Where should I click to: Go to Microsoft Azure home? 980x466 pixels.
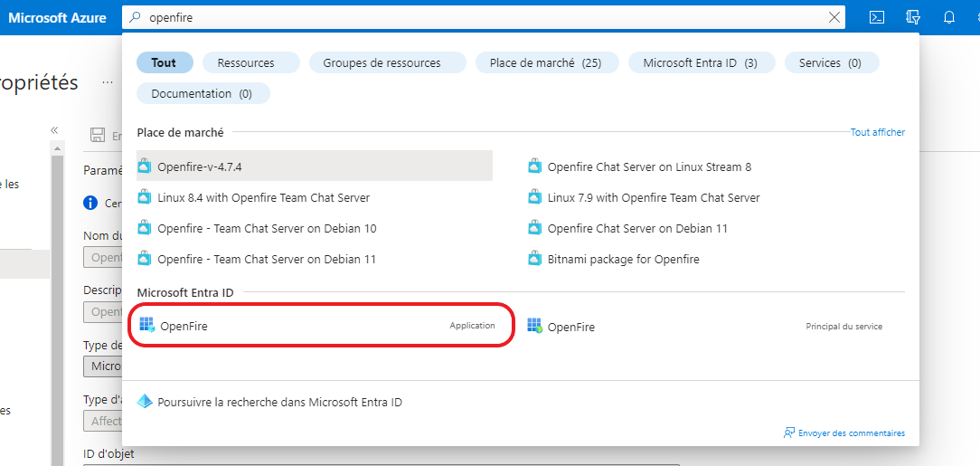click(57, 17)
